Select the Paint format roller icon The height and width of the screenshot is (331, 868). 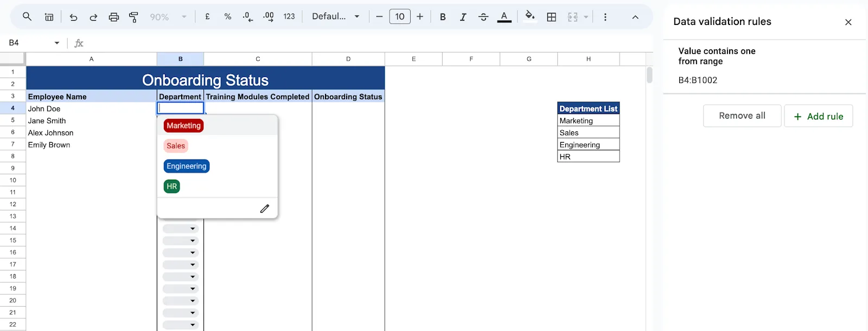[133, 17]
